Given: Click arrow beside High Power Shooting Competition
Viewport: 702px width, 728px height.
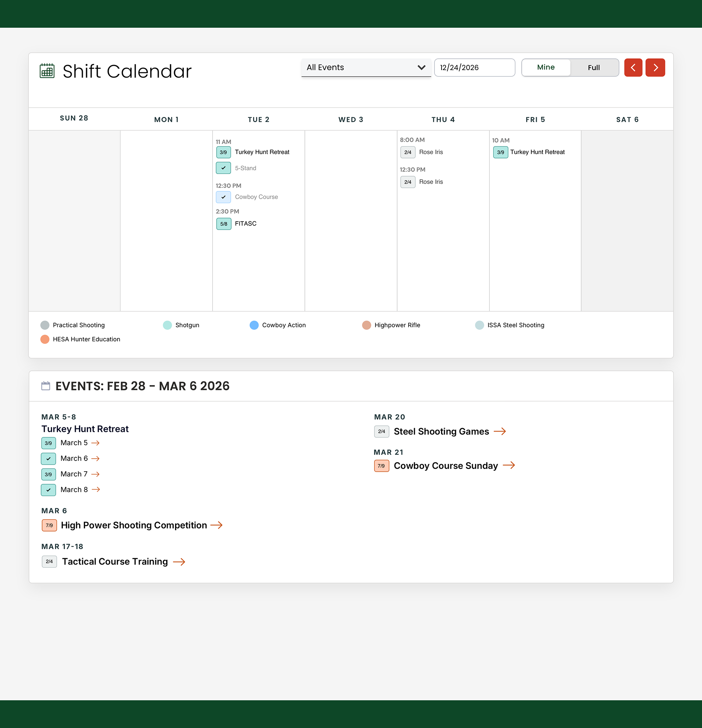Looking at the screenshot, I should pos(216,525).
